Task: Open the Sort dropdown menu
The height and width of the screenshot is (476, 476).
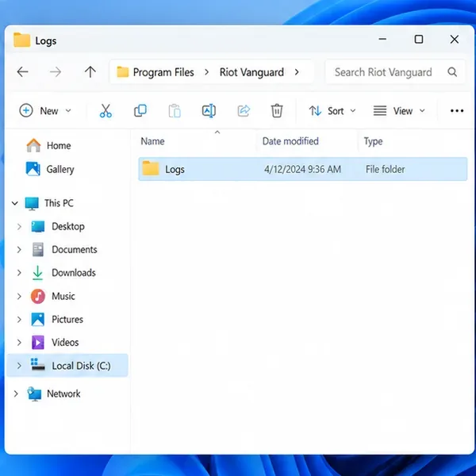Action: point(332,111)
